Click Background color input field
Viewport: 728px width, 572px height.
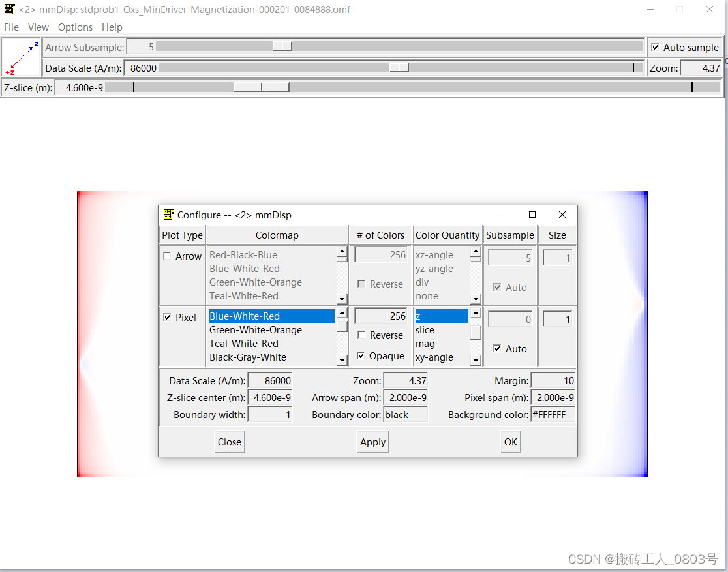point(553,415)
